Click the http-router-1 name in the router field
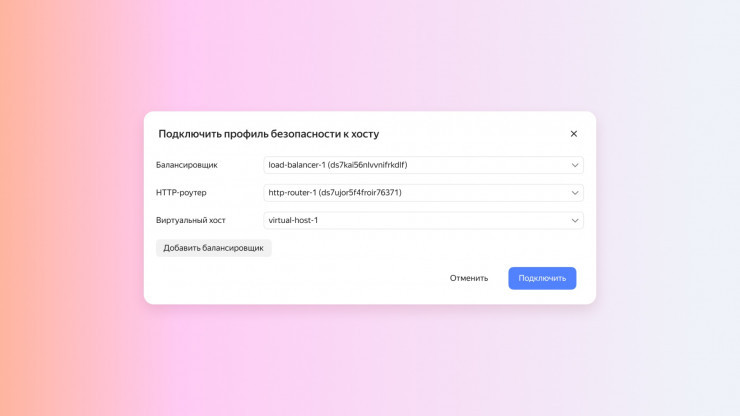 tap(291, 193)
